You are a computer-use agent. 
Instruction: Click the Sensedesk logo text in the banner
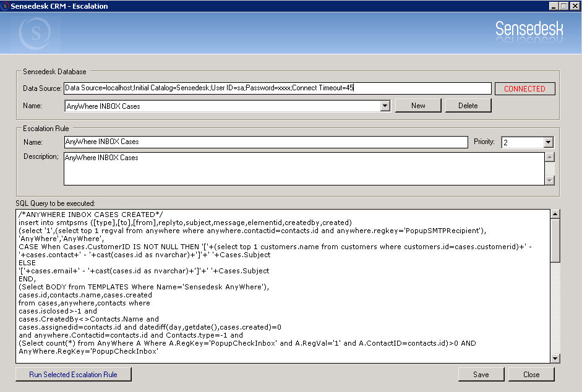[x=529, y=28]
